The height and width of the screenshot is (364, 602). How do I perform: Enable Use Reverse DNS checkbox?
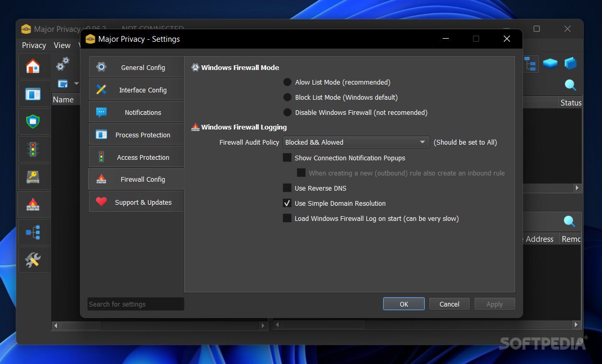(287, 188)
